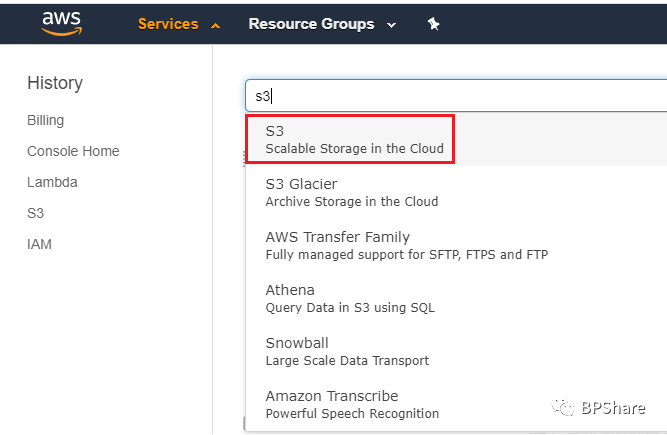Screen dimensions: 667x435
Task: Click the History heading in the sidebar
Action: (x=55, y=83)
